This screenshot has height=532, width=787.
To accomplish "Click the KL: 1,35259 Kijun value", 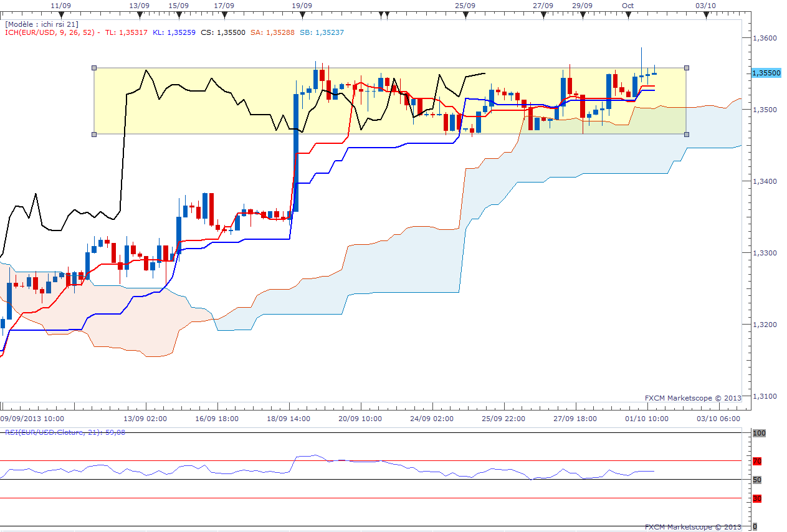I will (x=175, y=32).
